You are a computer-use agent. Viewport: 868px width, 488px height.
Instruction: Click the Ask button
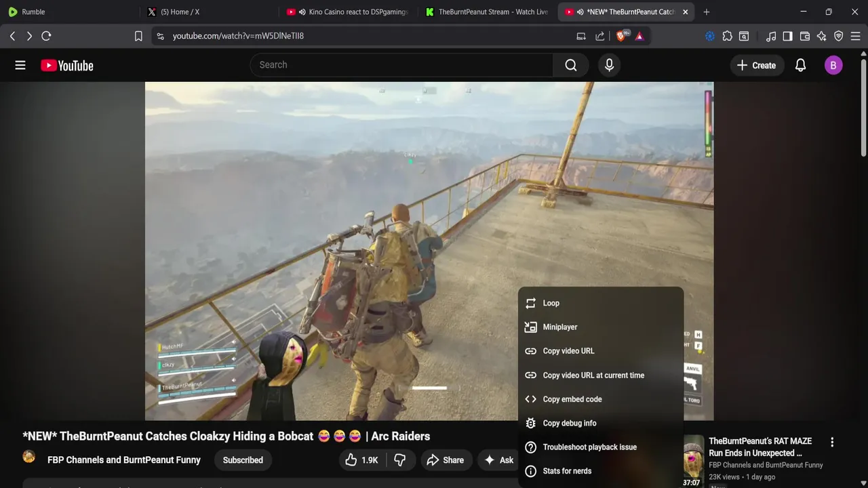499,460
